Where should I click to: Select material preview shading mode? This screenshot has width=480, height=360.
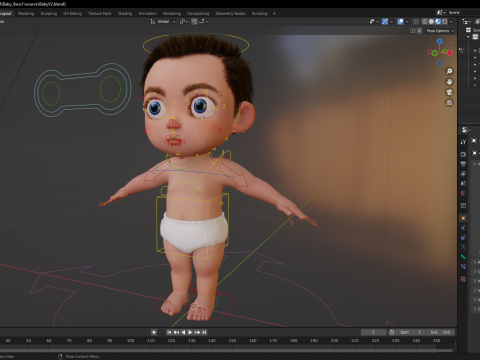pyautogui.click(x=438, y=22)
